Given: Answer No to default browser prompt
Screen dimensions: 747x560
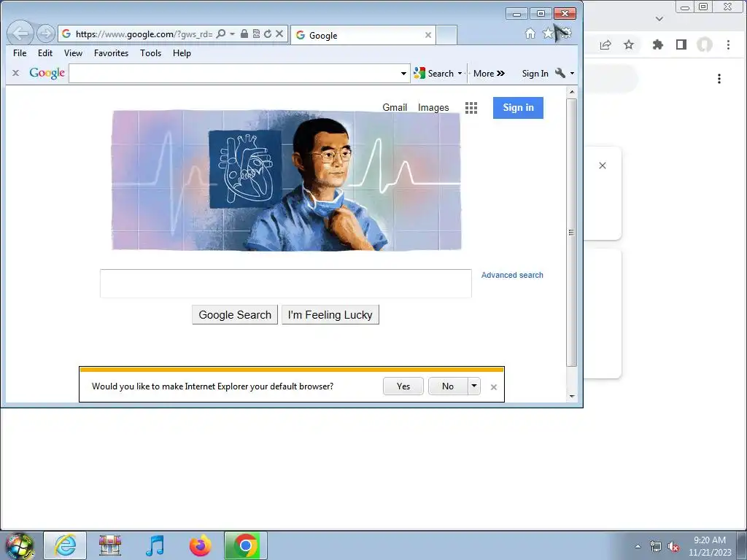Looking at the screenshot, I should point(448,386).
